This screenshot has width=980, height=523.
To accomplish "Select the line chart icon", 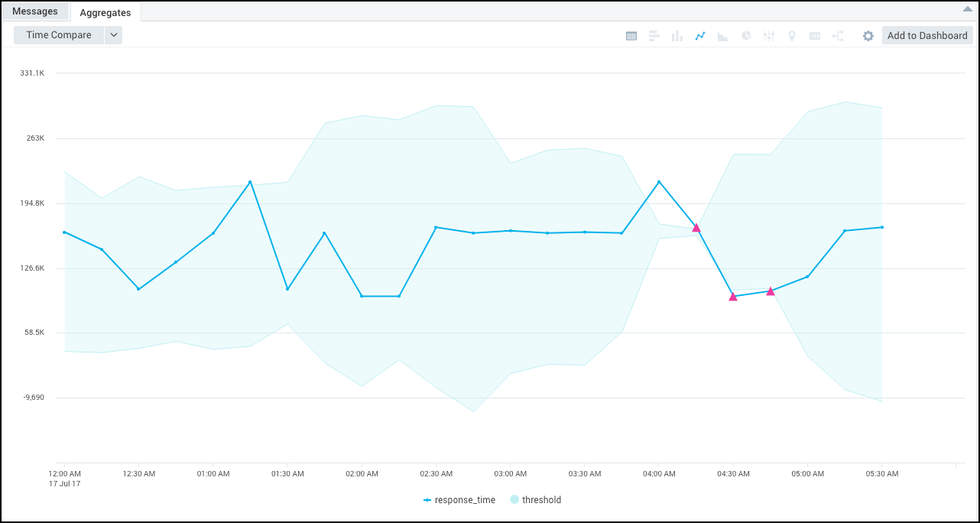I will pyautogui.click(x=700, y=36).
